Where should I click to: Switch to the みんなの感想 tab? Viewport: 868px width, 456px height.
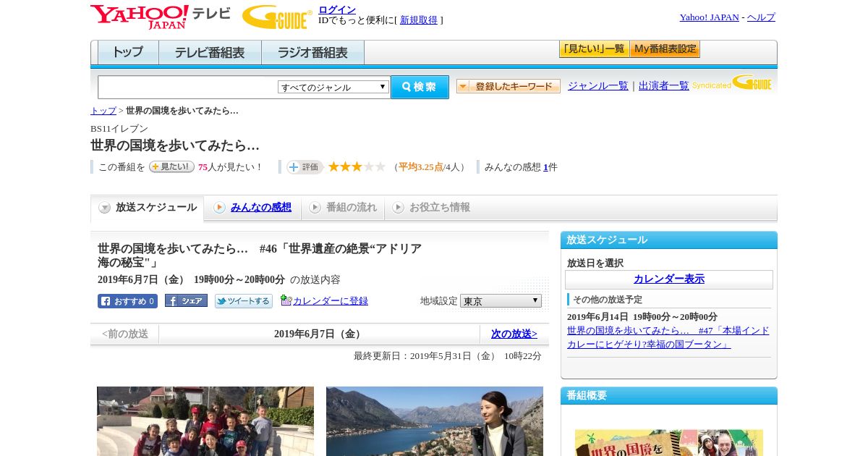(x=261, y=208)
